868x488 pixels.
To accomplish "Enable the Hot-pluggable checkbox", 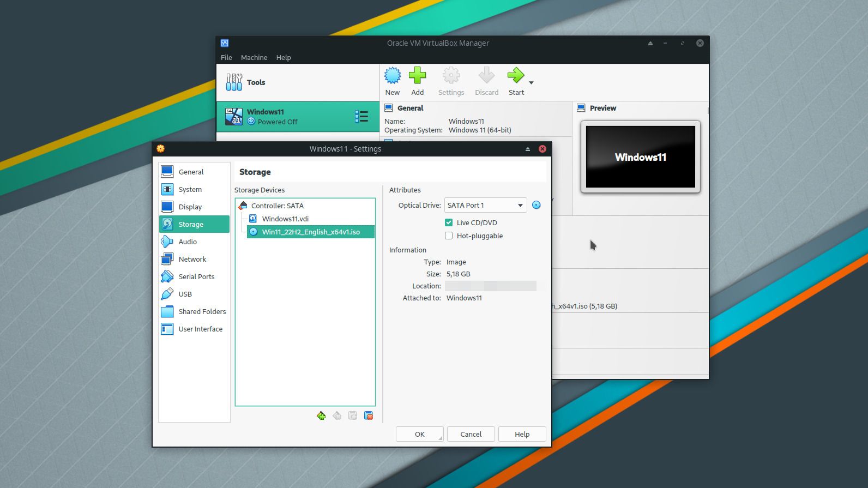I will pos(449,236).
